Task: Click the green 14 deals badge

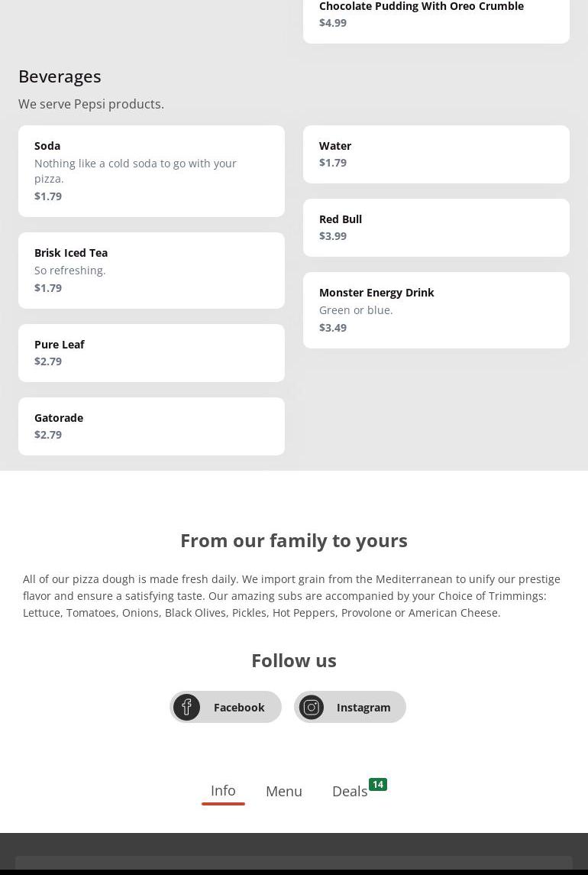Action: pyautogui.click(x=378, y=785)
